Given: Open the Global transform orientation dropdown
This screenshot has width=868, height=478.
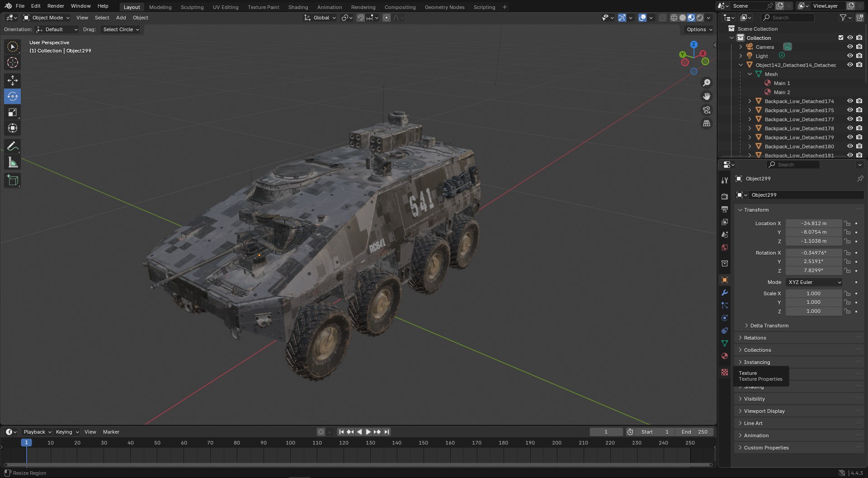Looking at the screenshot, I should [320, 18].
